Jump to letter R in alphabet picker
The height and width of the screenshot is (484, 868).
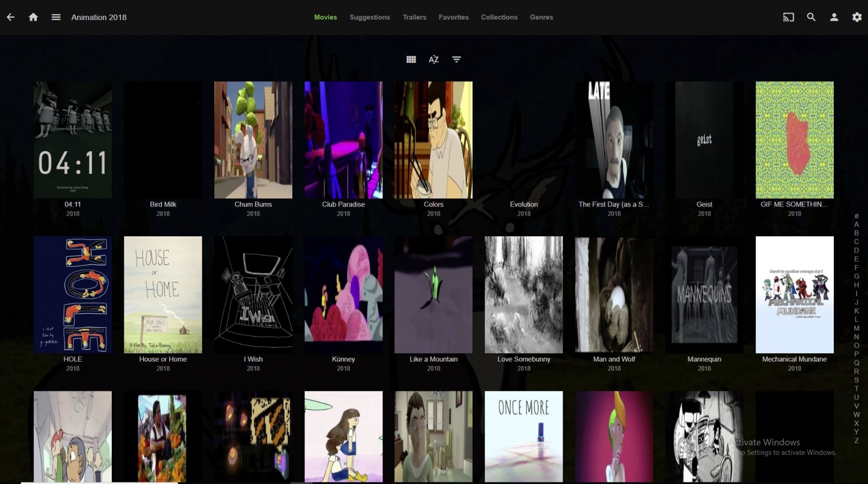point(857,371)
